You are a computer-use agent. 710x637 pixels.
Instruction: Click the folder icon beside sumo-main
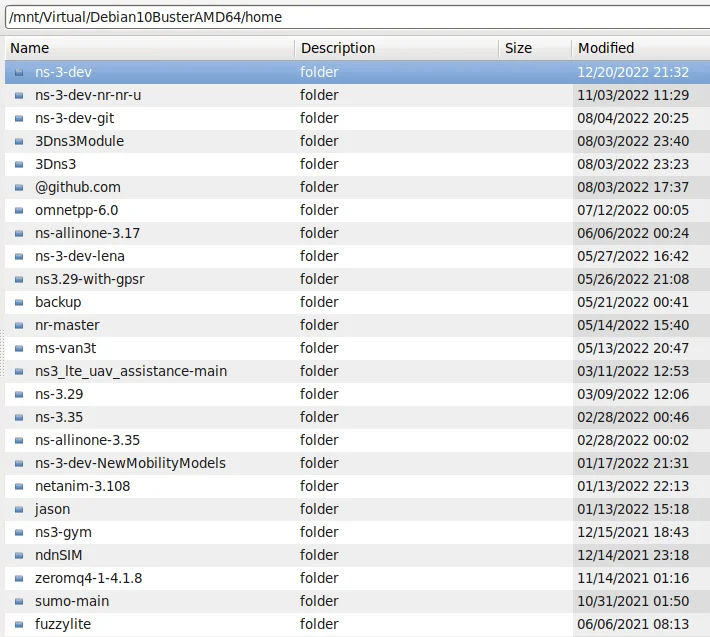19,601
